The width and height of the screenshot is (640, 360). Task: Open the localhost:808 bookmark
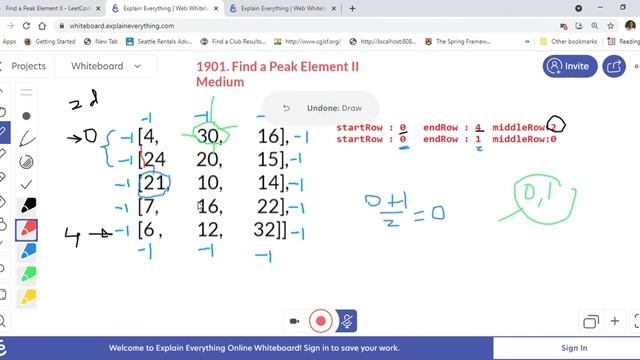click(x=383, y=41)
